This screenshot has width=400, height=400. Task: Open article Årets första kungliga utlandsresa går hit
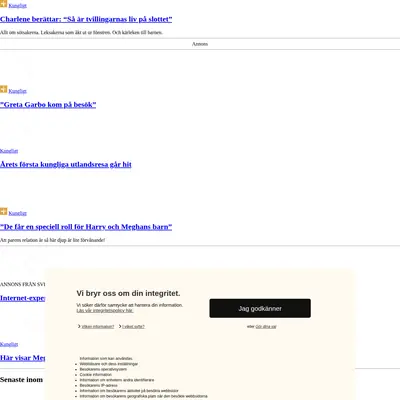(66, 164)
